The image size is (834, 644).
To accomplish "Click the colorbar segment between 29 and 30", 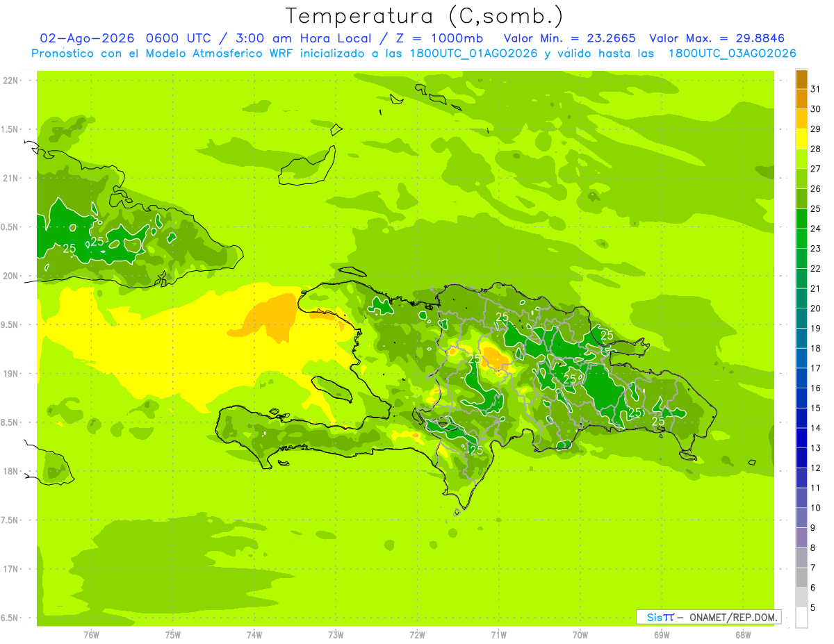I will (801, 119).
